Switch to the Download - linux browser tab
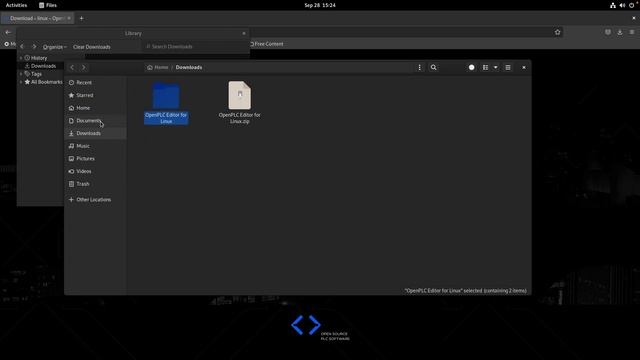 [37, 18]
